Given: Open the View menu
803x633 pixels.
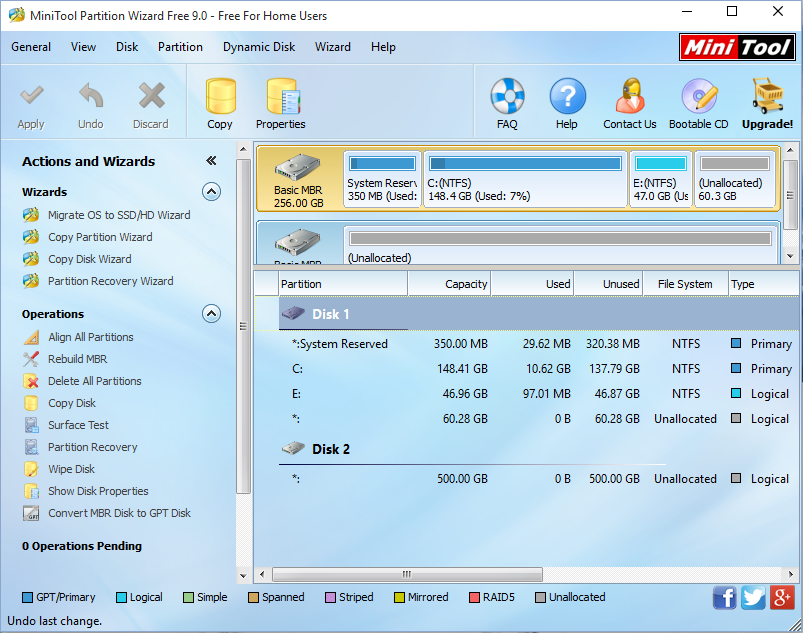Looking at the screenshot, I should click(x=83, y=47).
